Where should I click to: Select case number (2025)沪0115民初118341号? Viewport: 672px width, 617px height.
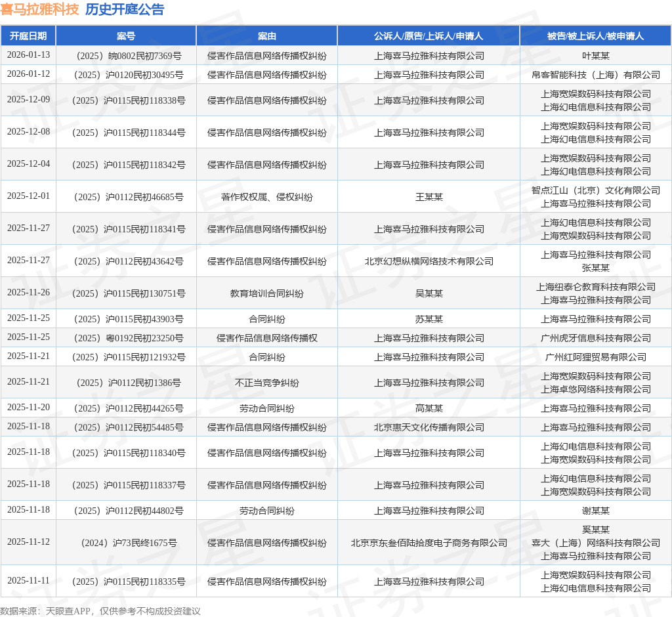[x=129, y=229]
